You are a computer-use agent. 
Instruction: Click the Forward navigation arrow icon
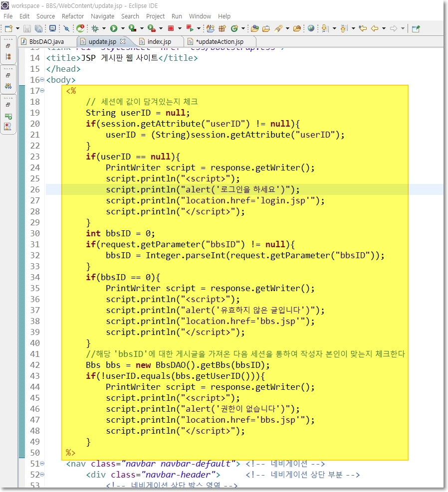[394, 28]
